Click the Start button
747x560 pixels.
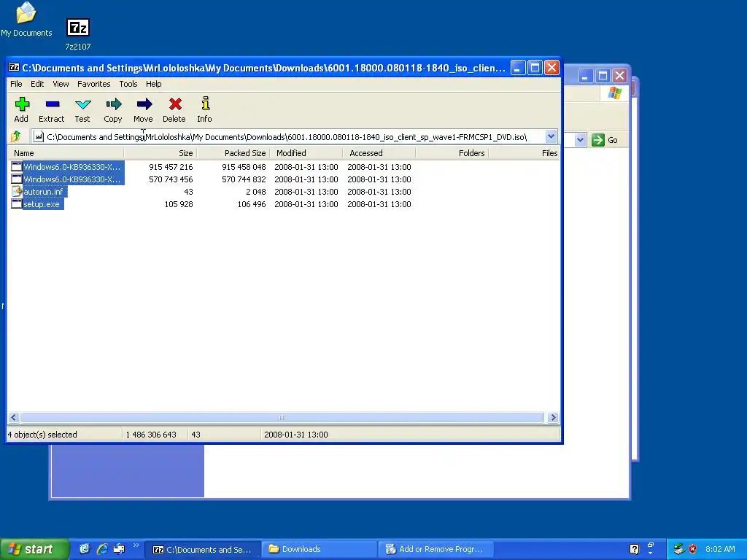pyautogui.click(x=34, y=549)
